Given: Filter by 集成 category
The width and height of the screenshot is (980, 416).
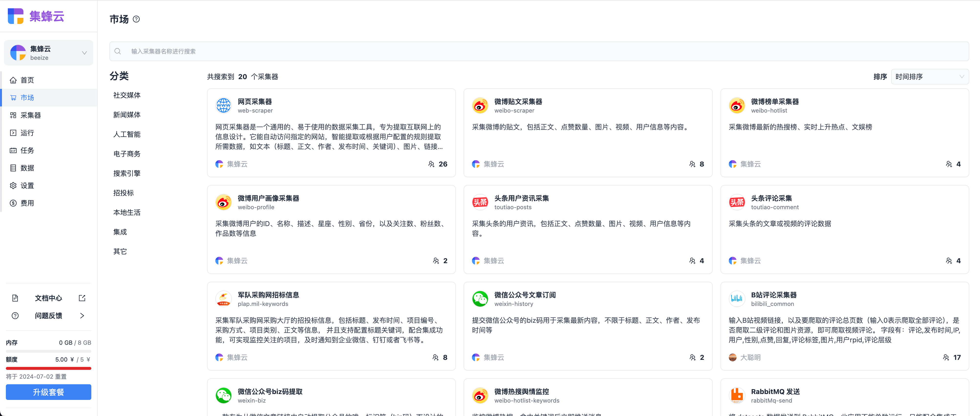Looking at the screenshot, I should pos(120,232).
